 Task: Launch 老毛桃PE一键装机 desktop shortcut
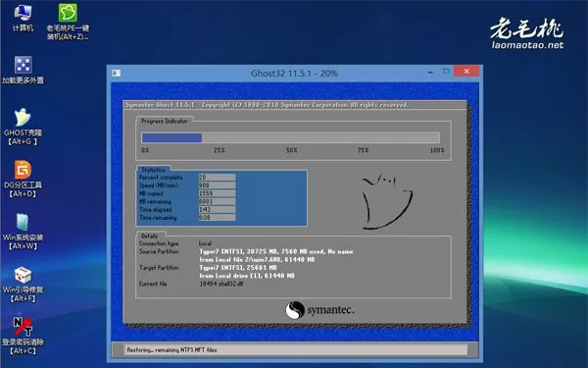point(68,22)
